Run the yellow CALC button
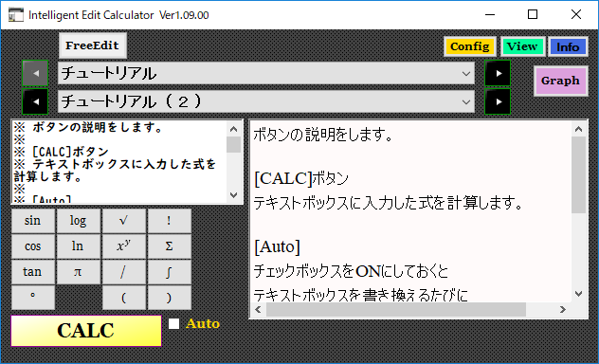Image resolution: width=599 pixels, height=364 pixels. (x=86, y=331)
